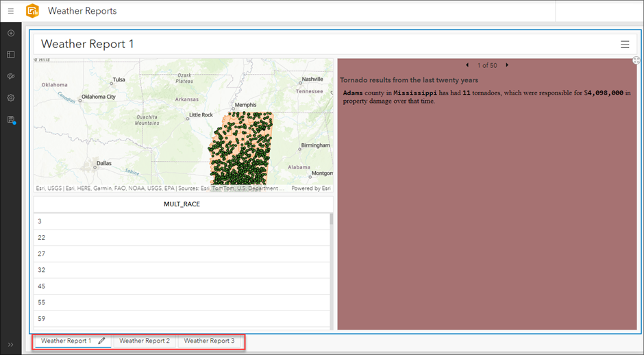Click the 1 of 50 page indicator
Image resolution: width=644 pixels, height=355 pixels.
pos(487,65)
